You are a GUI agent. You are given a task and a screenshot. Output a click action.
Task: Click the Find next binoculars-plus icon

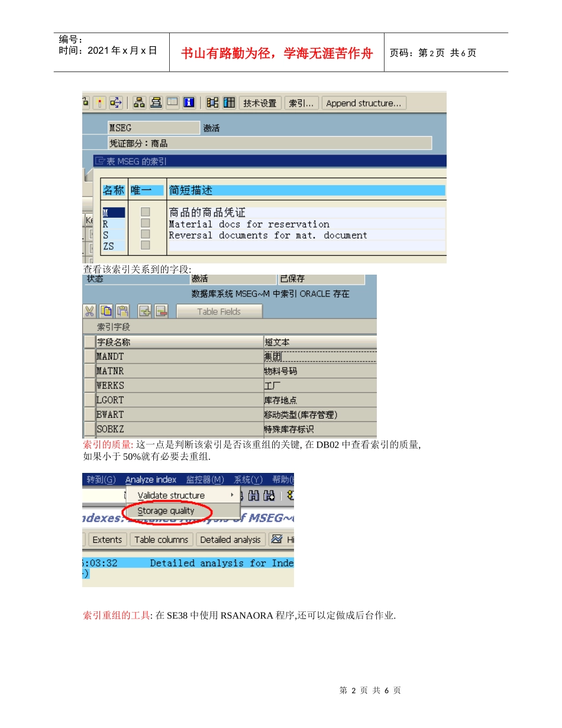[269, 495]
